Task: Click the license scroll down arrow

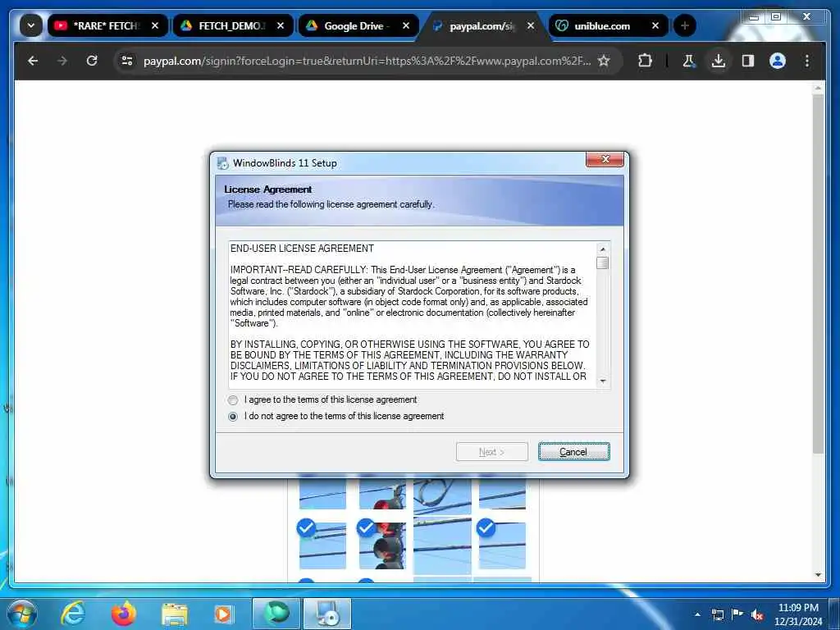Action: (x=603, y=381)
